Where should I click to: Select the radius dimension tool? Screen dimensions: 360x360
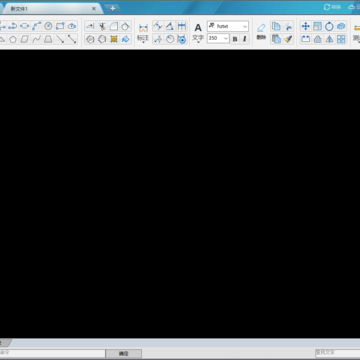(170, 39)
